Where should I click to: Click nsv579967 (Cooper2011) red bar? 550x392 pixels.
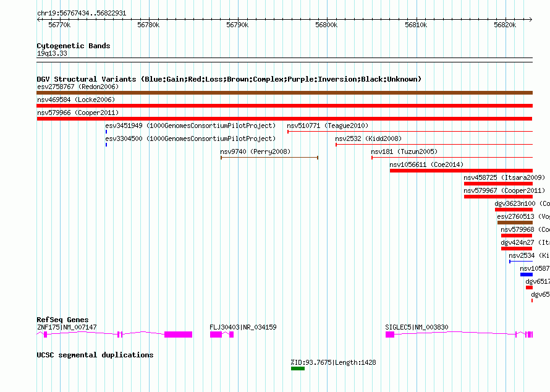pyautogui.click(x=498, y=197)
